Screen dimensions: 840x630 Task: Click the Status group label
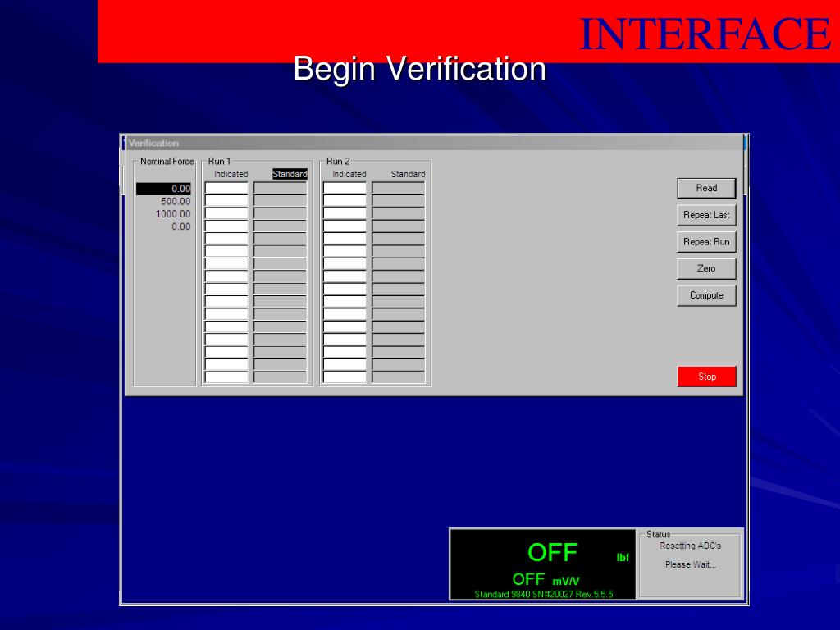(x=658, y=534)
